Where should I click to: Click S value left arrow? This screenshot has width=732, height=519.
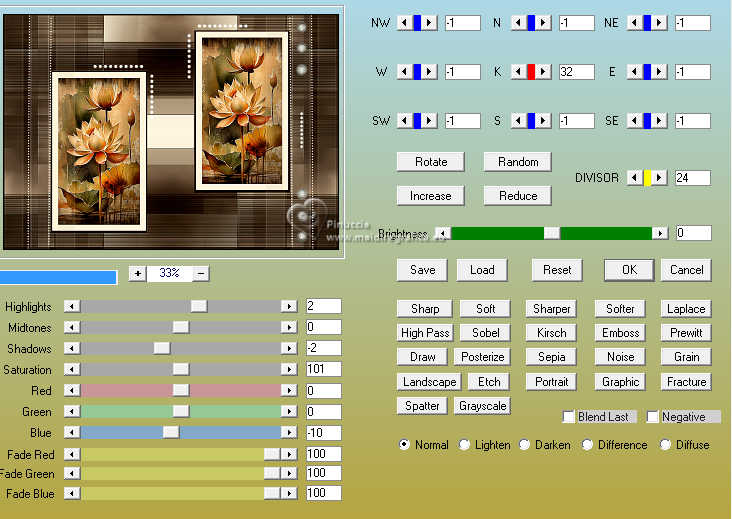tap(518, 121)
